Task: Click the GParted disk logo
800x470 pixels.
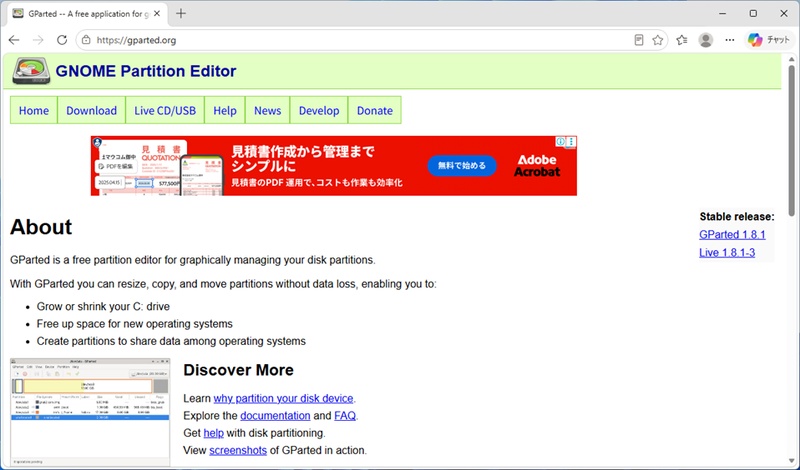Action: (32, 70)
